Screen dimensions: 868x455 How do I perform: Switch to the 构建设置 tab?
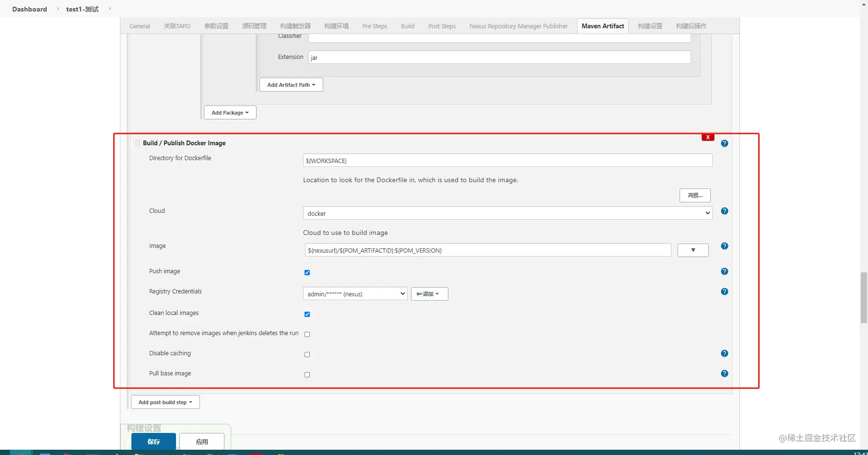[650, 26]
